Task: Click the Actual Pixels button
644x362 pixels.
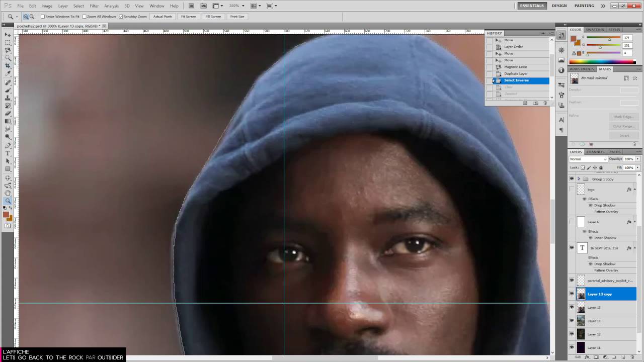Action: coord(163,17)
